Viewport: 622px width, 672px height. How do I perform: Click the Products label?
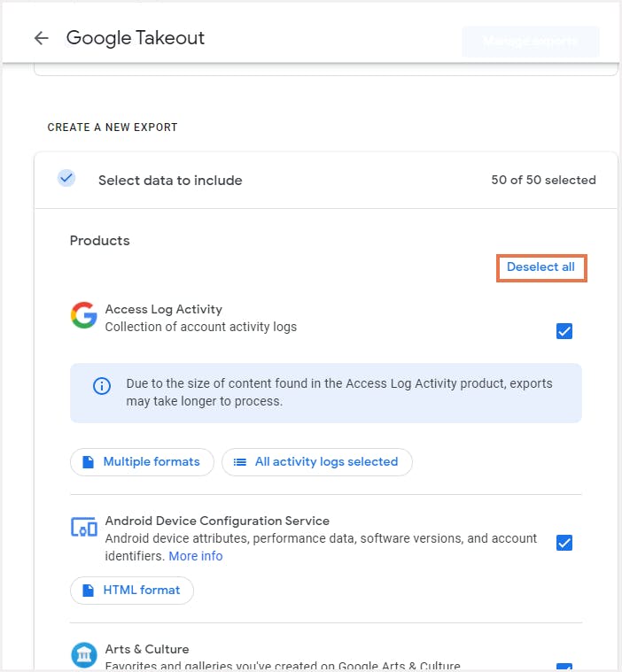point(99,241)
